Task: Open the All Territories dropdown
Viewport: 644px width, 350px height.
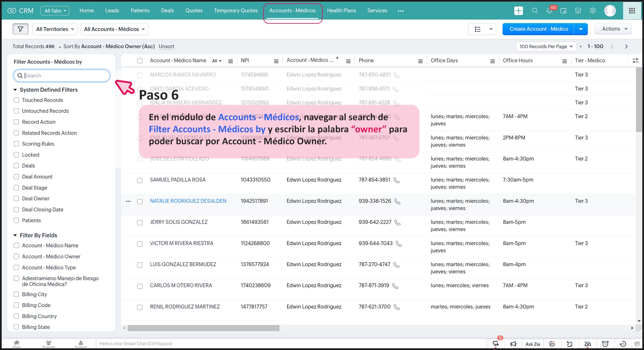Action: (55, 29)
